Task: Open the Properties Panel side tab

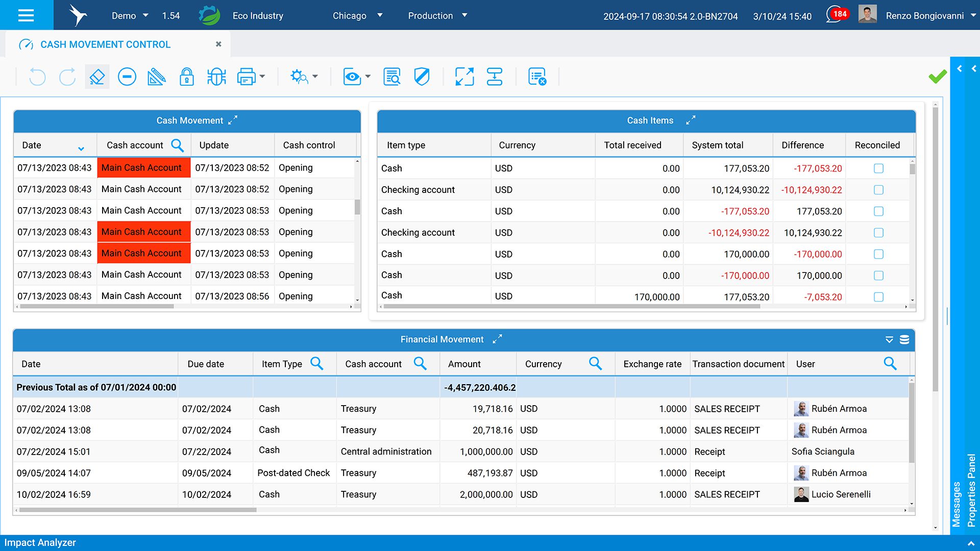Action: click(x=971, y=490)
